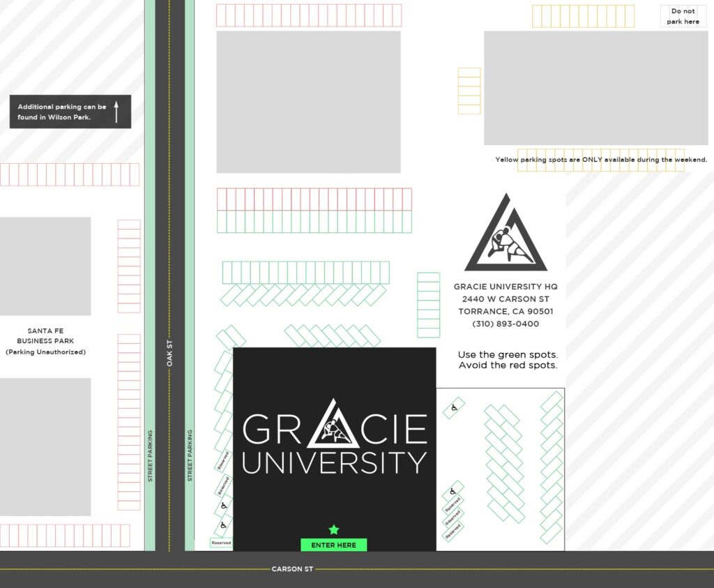Click the 'Do not park here' label

click(683, 16)
